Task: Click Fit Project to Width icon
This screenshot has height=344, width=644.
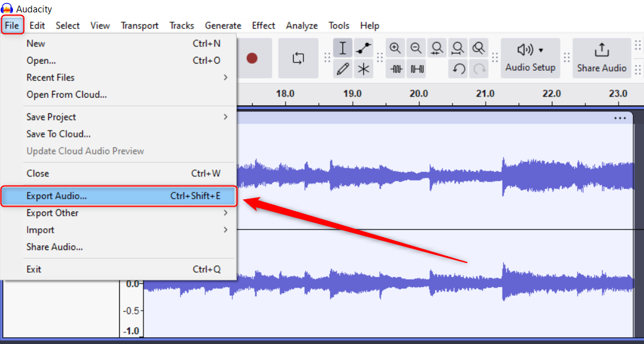Action: click(457, 48)
